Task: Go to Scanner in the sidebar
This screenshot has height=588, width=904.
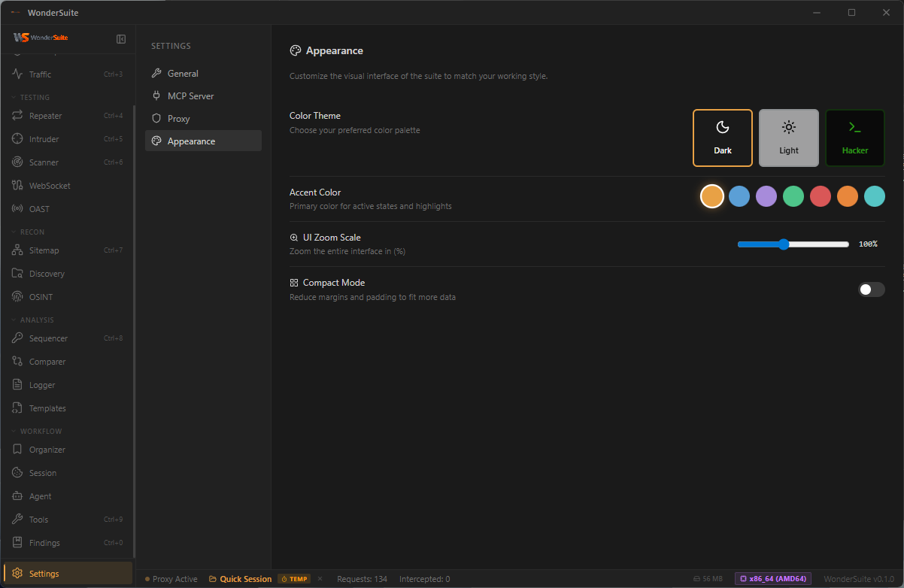Action: tap(67, 162)
